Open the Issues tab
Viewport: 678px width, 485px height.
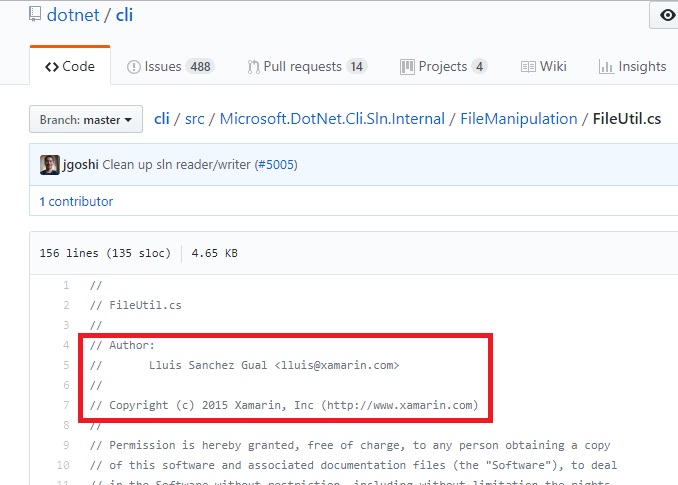170,67
